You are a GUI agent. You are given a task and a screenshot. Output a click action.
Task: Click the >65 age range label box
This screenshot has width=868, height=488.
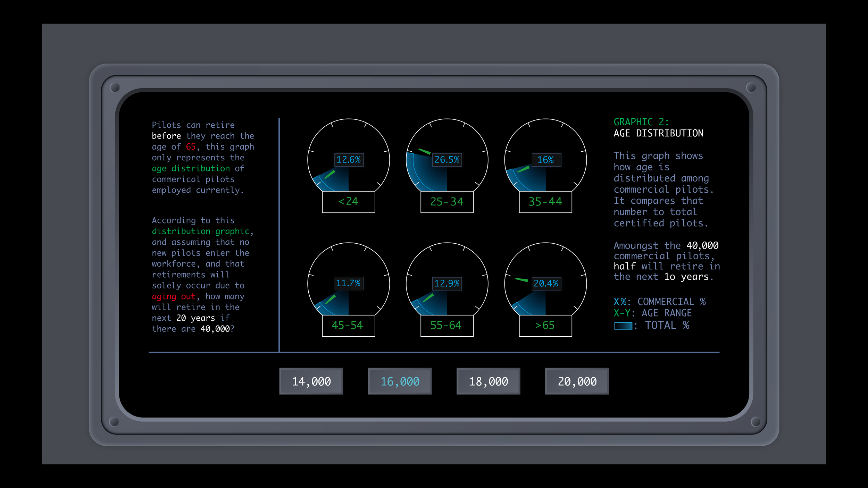click(545, 326)
